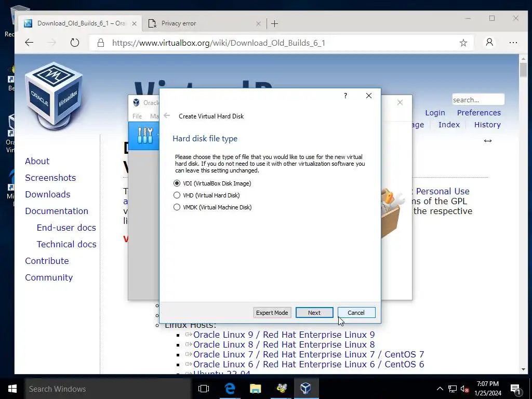Open the browser settings and more menu
Screen dimensions: 532x399
(x=513, y=43)
